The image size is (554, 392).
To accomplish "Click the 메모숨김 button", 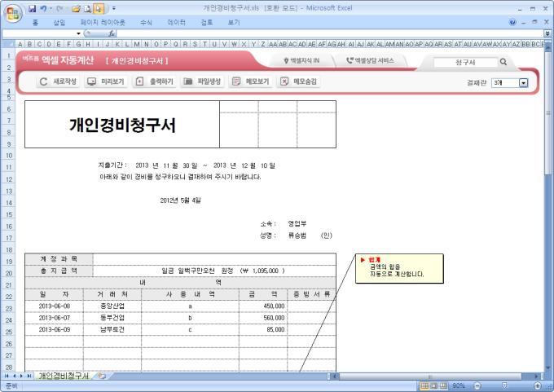I will tap(298, 81).
